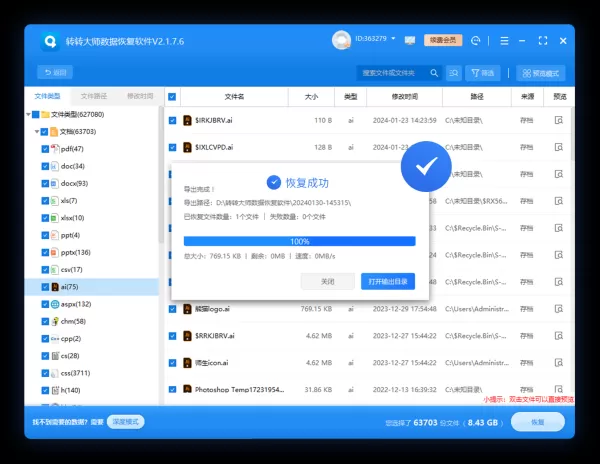Preview the $RRKJBRV.ai file
The width and height of the screenshot is (600, 464).
click(x=559, y=336)
